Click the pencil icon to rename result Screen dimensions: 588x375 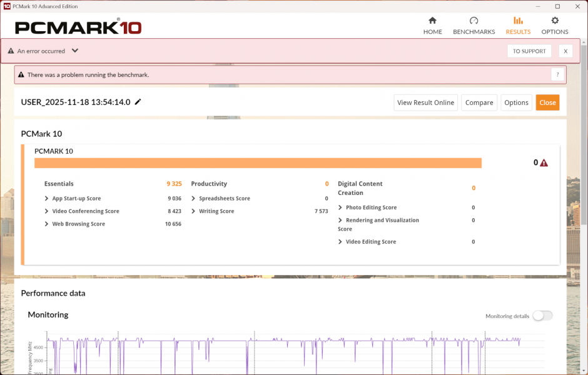tap(138, 102)
